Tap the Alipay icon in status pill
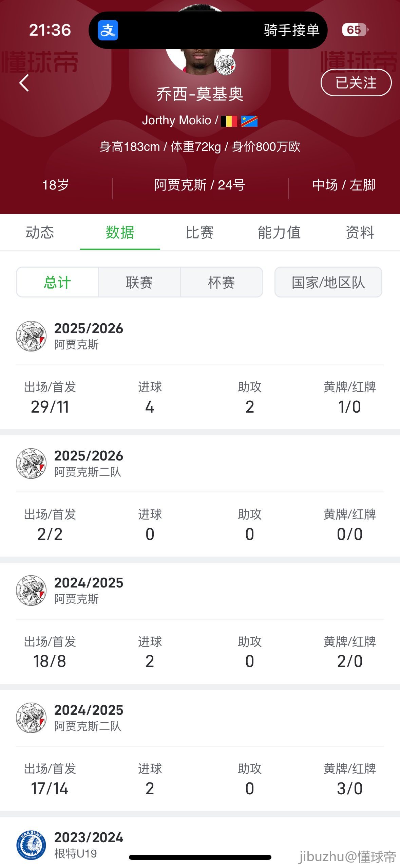This screenshot has width=400, height=868. coord(108,30)
